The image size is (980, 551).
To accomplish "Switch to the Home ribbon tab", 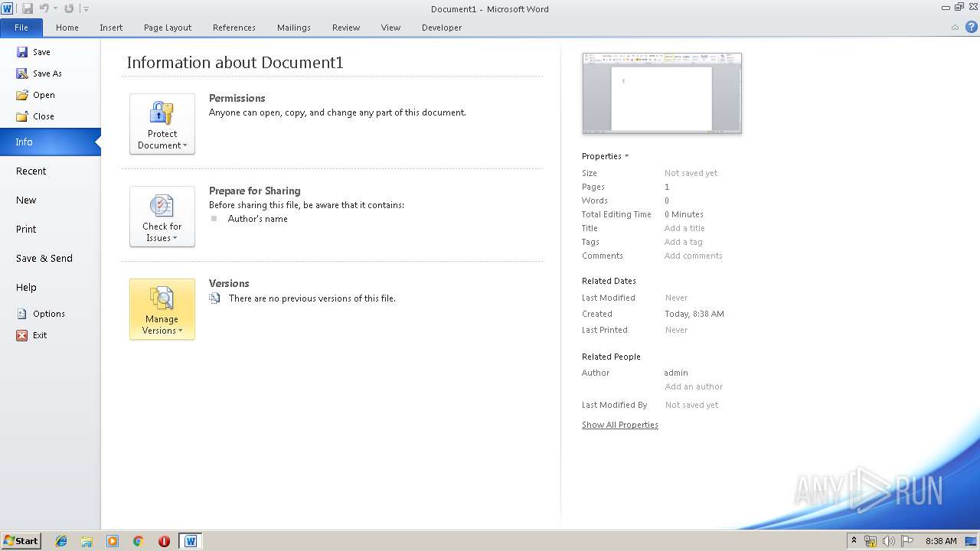I will coord(67,28).
